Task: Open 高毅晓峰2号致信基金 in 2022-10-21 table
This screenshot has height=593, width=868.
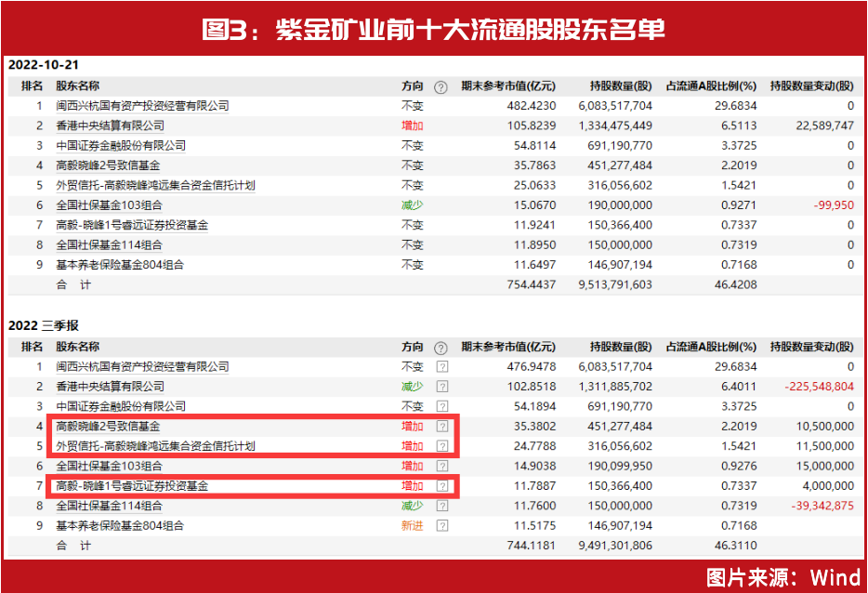Action: 108,165
